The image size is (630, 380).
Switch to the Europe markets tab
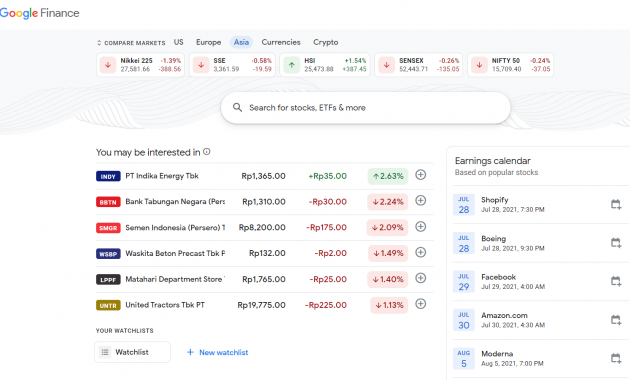click(x=209, y=42)
